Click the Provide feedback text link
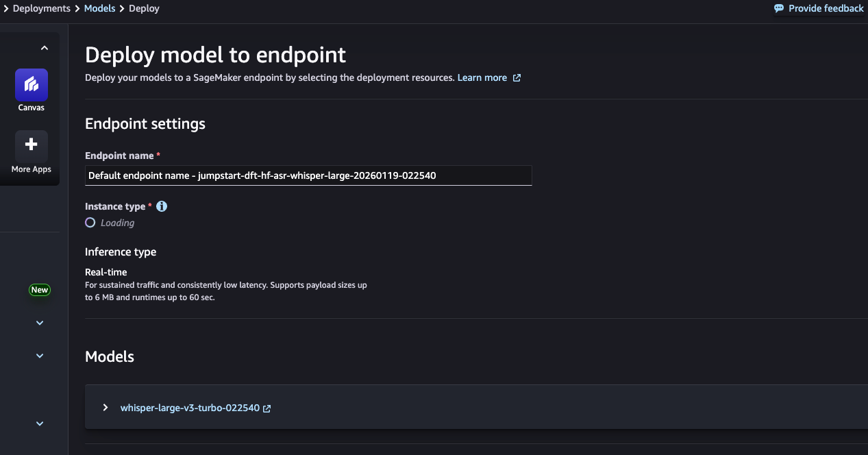Image resolution: width=868 pixels, height=455 pixels. [826, 8]
